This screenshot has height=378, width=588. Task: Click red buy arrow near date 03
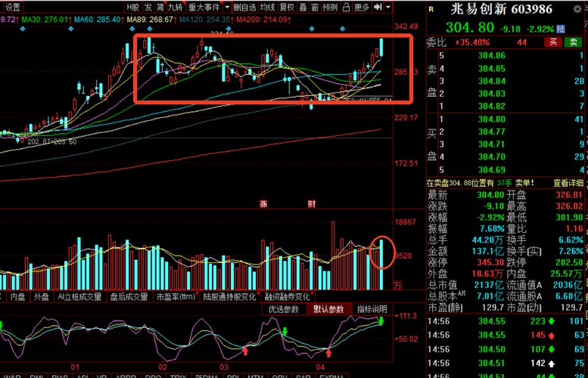click(x=245, y=351)
